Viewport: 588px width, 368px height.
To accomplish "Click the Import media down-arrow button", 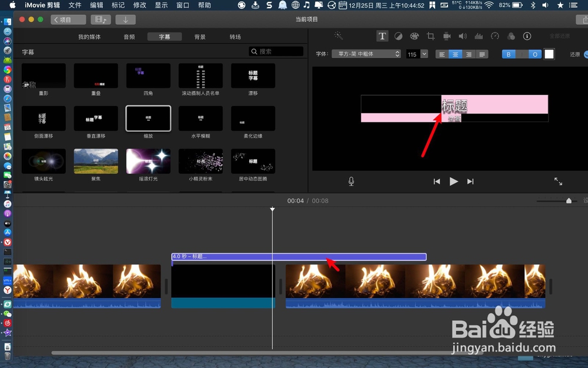I will [125, 19].
